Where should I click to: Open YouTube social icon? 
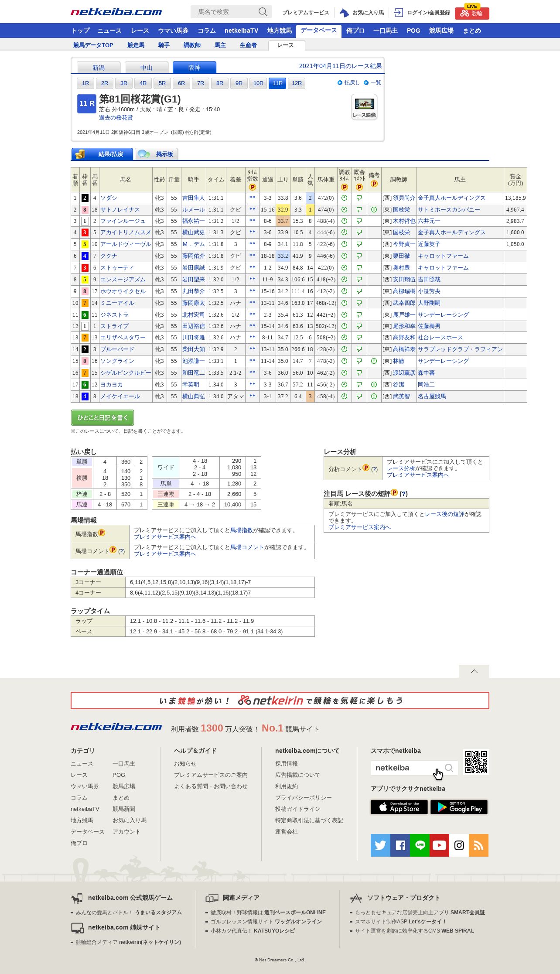tap(439, 845)
